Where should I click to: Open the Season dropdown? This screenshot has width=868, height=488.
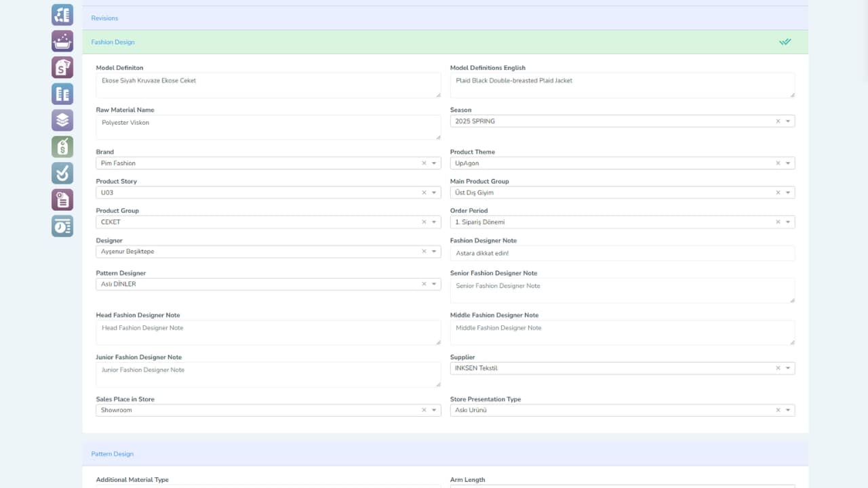[x=788, y=121]
